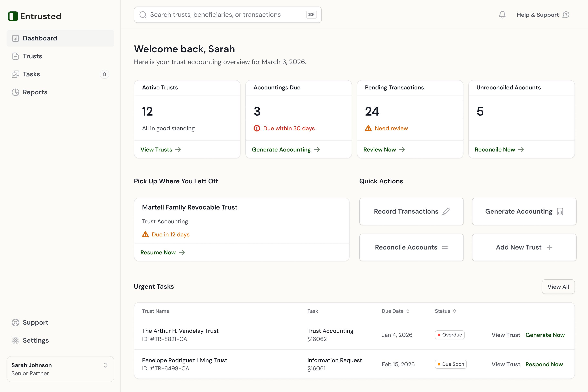
Task: Click chart icon on Generate Accounting quick action
Action: (560, 212)
